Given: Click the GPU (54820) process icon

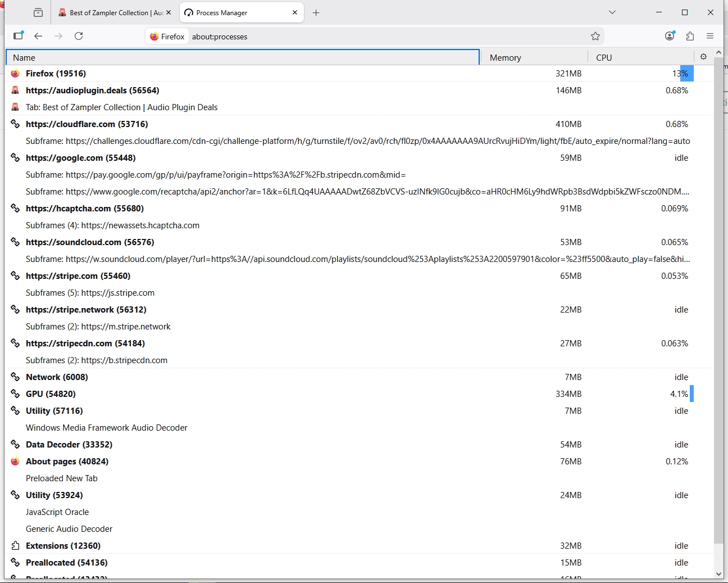Looking at the screenshot, I should [x=15, y=394].
